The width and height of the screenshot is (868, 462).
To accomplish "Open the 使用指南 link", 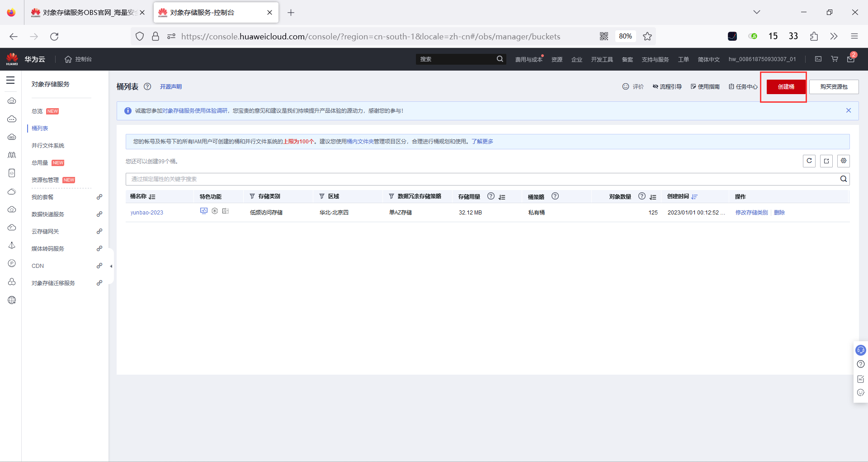I will click(705, 87).
